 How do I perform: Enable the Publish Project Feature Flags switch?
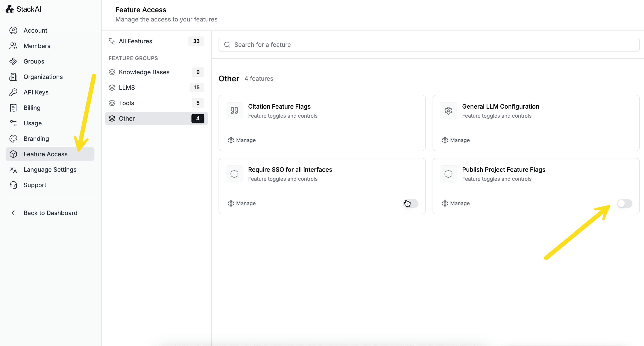624,203
